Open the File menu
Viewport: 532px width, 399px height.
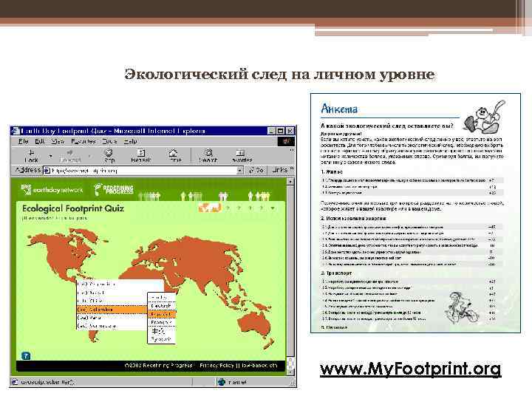click(24, 141)
